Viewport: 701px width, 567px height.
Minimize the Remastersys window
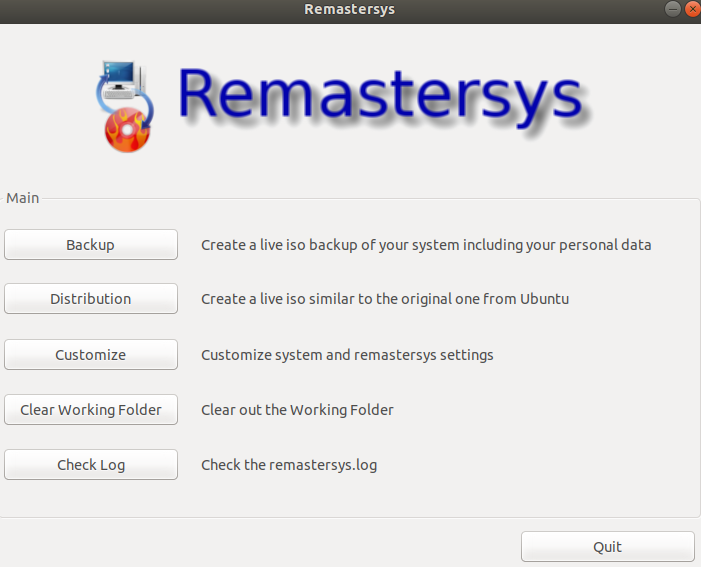[672, 9]
